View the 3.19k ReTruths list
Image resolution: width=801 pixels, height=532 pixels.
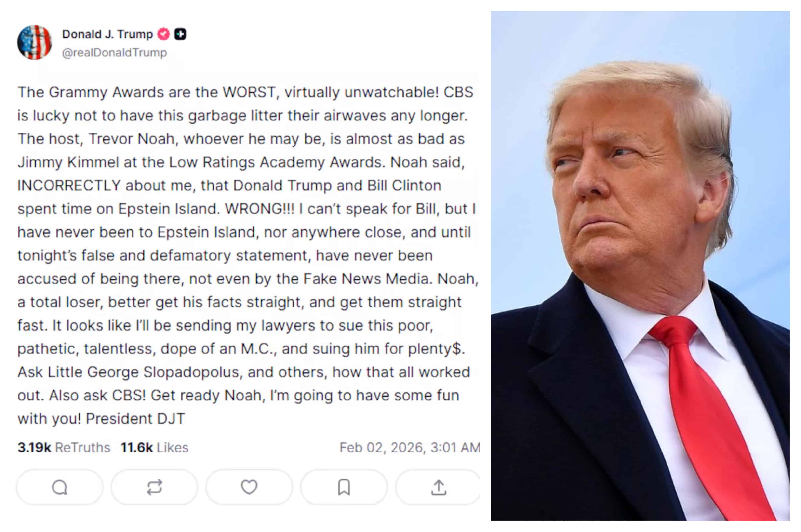click(64, 448)
